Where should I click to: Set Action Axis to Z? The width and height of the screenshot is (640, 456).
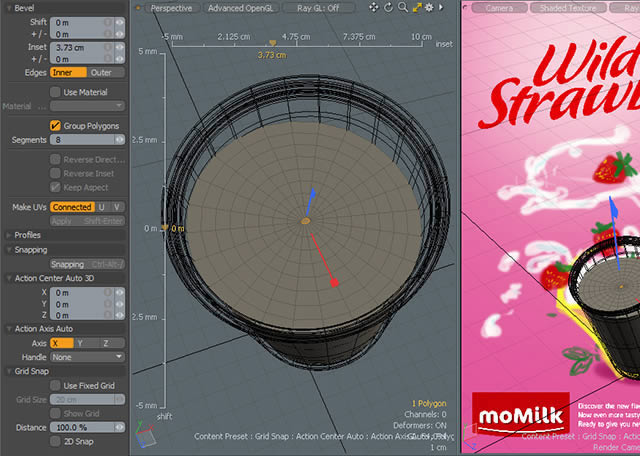[x=112, y=343]
